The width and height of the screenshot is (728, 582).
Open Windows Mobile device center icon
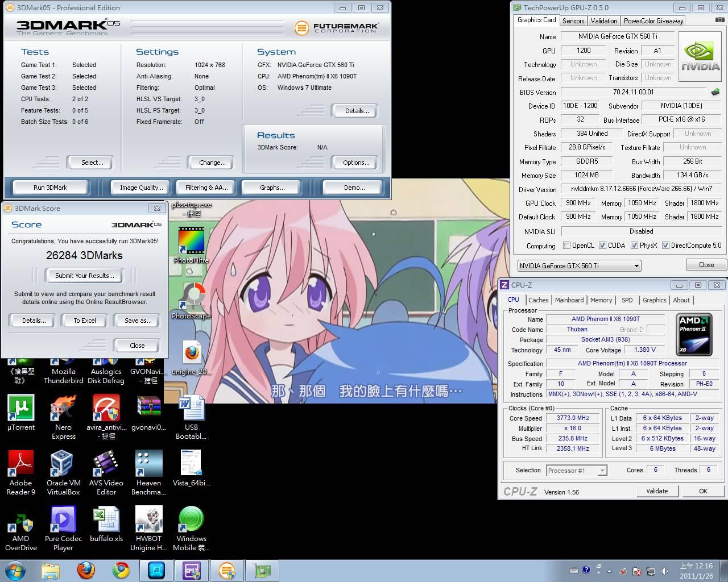[191, 529]
